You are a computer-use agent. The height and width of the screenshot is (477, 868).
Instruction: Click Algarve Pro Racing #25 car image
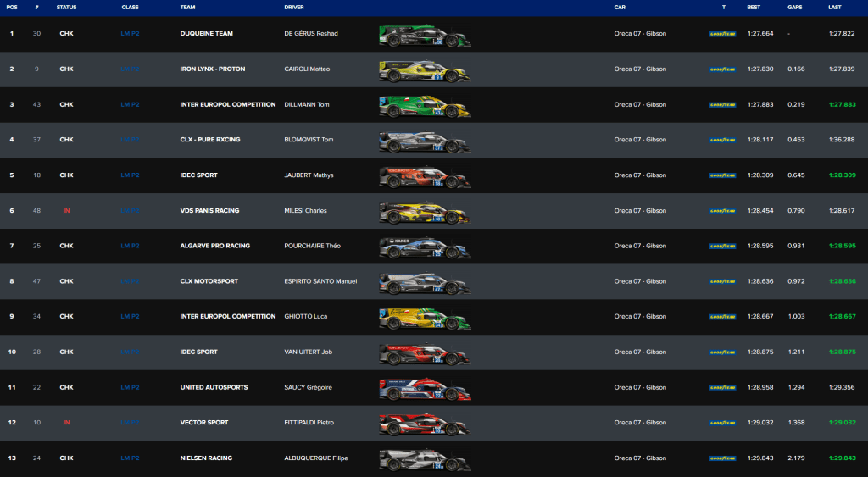425,248
